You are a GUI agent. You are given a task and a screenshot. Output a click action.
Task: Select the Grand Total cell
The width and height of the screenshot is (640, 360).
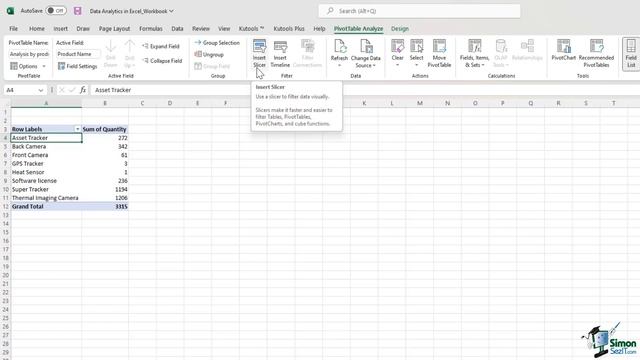[46, 206]
